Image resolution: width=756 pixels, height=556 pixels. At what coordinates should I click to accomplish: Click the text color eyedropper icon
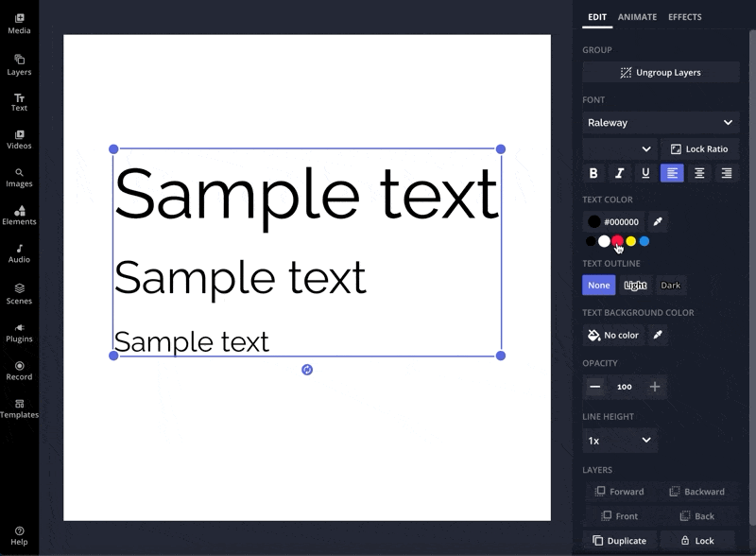(x=658, y=221)
